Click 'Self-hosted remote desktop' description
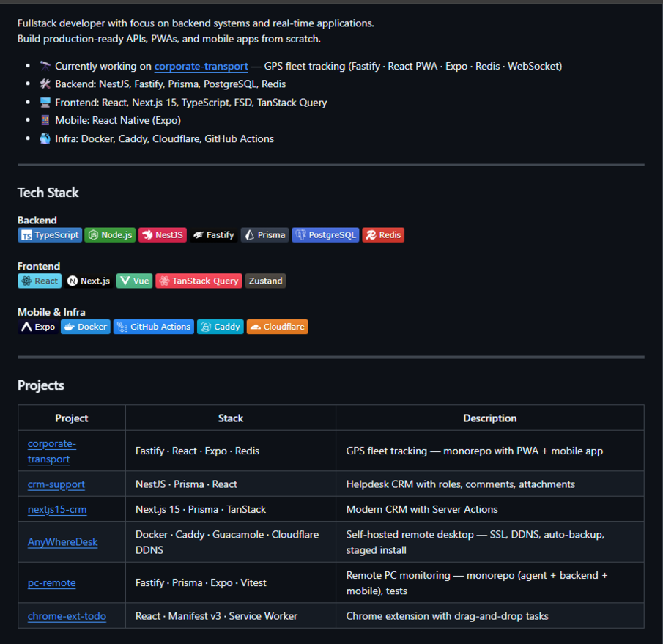Screen dimensions: 663x644 tap(489, 542)
